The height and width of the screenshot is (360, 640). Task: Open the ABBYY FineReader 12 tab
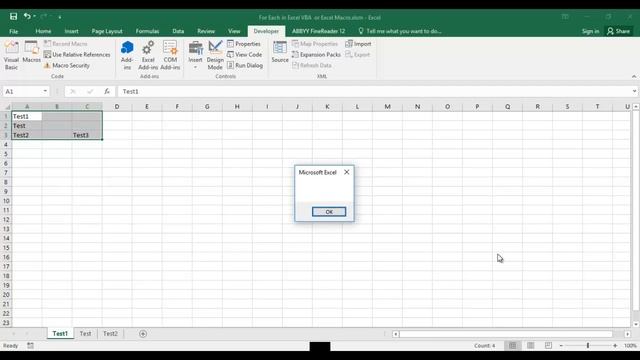click(318, 31)
